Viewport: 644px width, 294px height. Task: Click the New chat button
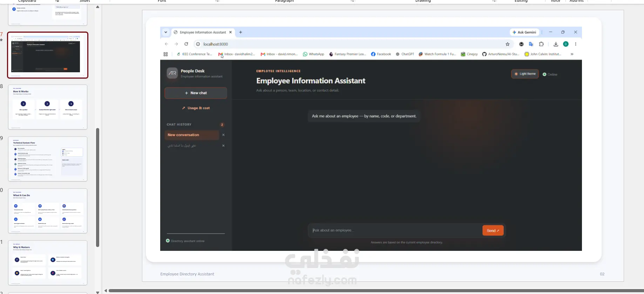click(x=196, y=93)
